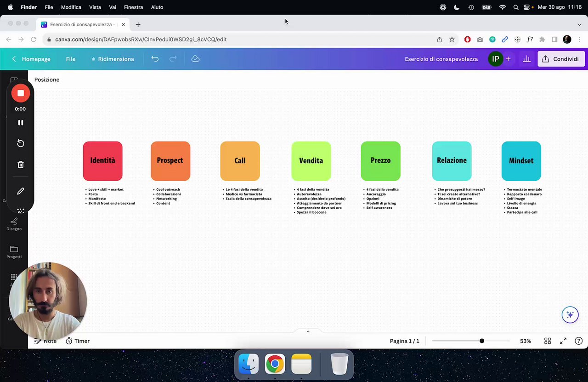Click the text 'Dinamiche di potere'
588x382 pixels.
click(x=455, y=199)
